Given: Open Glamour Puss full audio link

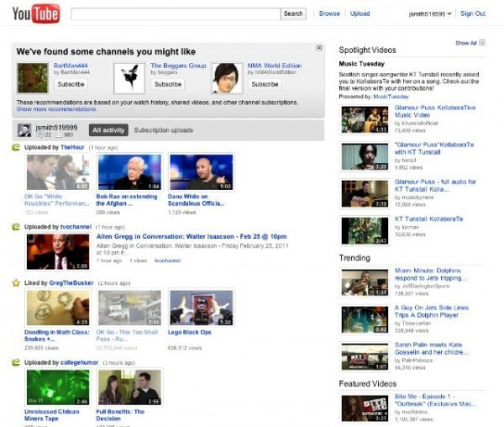Looking at the screenshot, I should click(435, 186).
